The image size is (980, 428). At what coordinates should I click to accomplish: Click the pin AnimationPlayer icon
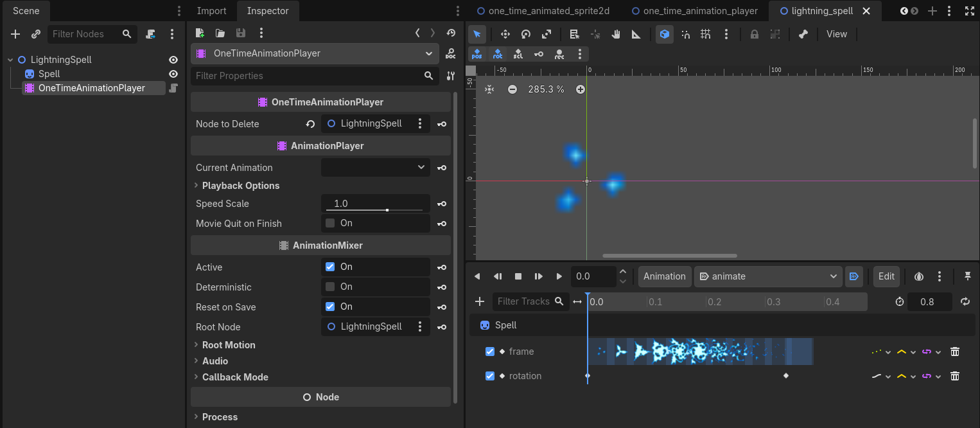tap(968, 276)
